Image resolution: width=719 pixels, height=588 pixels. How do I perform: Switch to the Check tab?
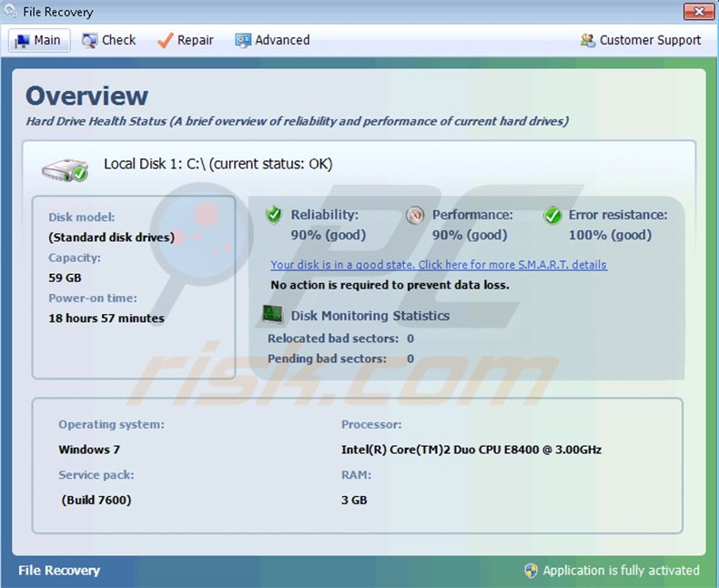[108, 40]
